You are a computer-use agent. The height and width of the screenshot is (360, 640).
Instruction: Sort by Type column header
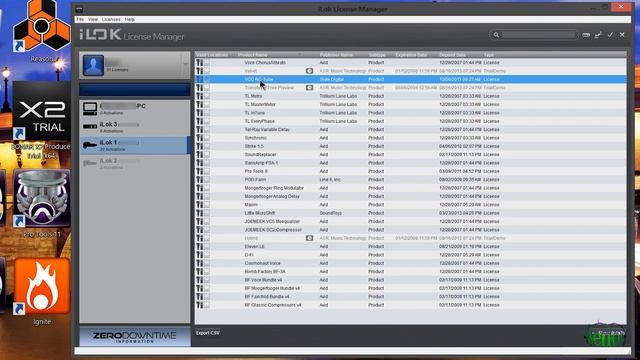(489, 55)
